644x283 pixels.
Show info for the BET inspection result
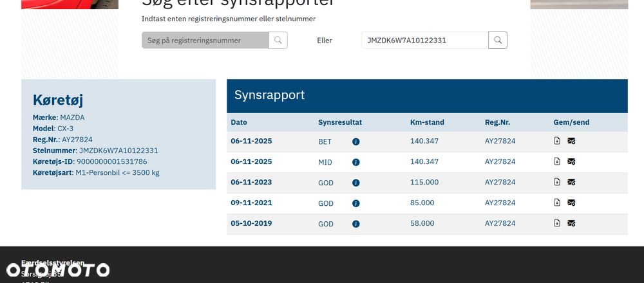356,141
